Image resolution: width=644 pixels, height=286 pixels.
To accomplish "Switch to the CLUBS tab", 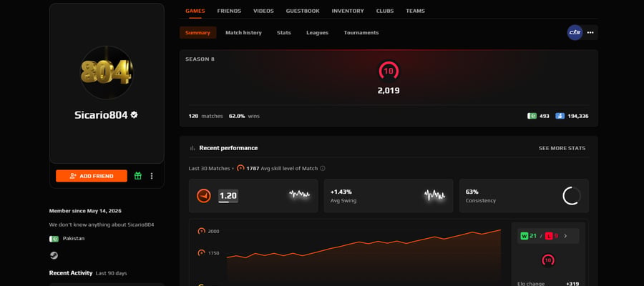I will coord(385,11).
